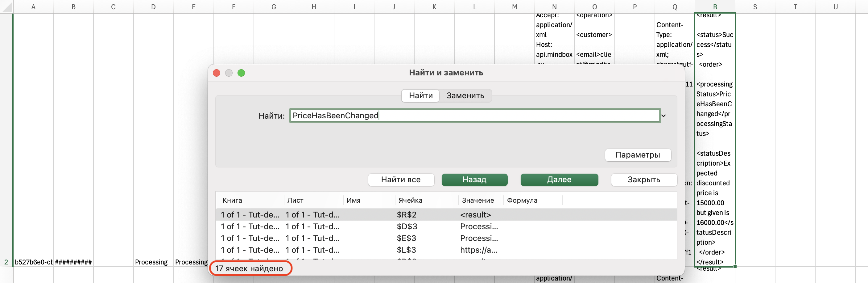
Task: Click the Имя column header
Action: pyautogui.click(x=369, y=201)
